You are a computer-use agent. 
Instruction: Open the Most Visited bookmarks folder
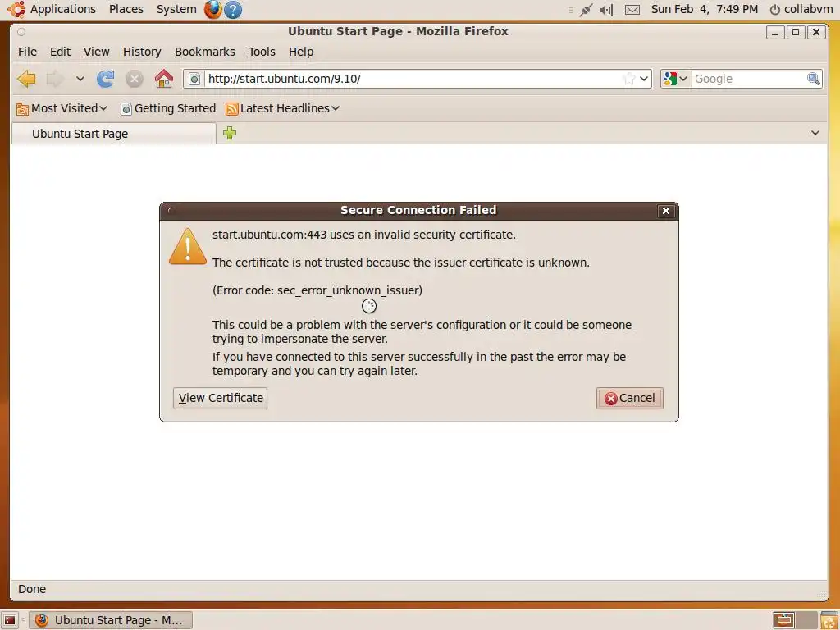coord(62,108)
